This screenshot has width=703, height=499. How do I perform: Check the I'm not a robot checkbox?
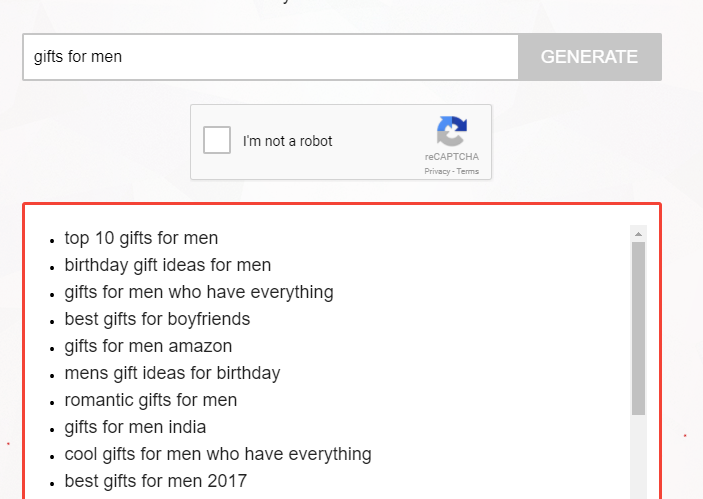point(217,140)
